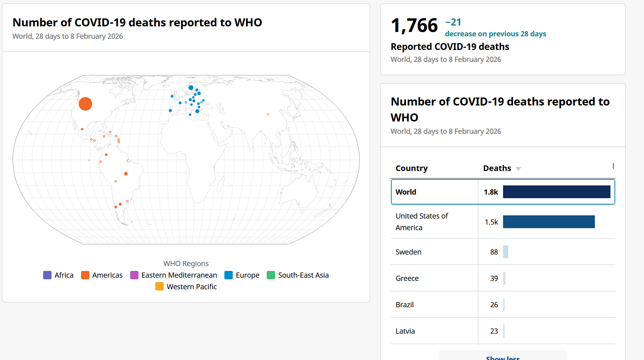Click the World deaths dark bar
Viewport: 644px width, 360px height.
click(556, 192)
